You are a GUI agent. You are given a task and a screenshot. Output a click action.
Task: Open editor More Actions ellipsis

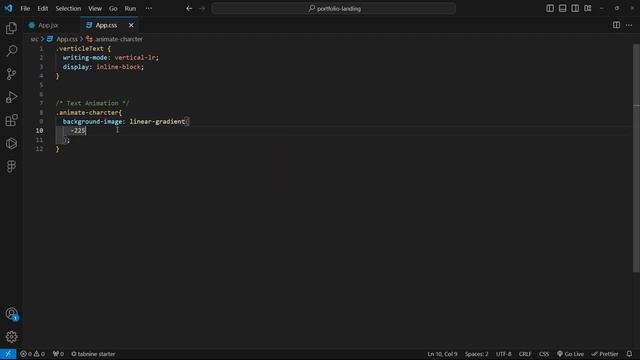click(x=629, y=25)
